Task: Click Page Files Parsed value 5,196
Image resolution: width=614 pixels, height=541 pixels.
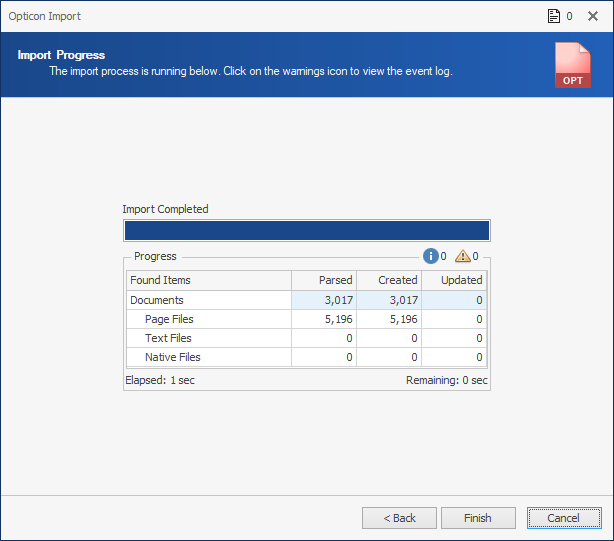Action: pyautogui.click(x=324, y=319)
